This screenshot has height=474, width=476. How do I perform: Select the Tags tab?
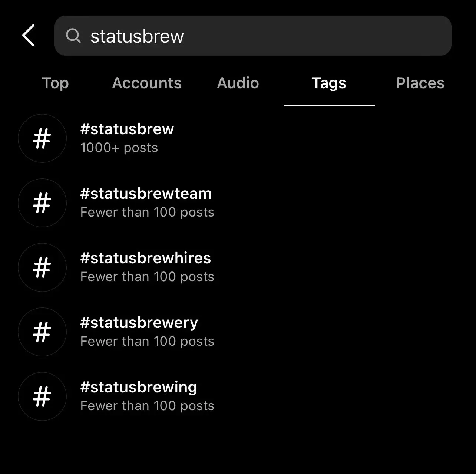pyautogui.click(x=329, y=83)
